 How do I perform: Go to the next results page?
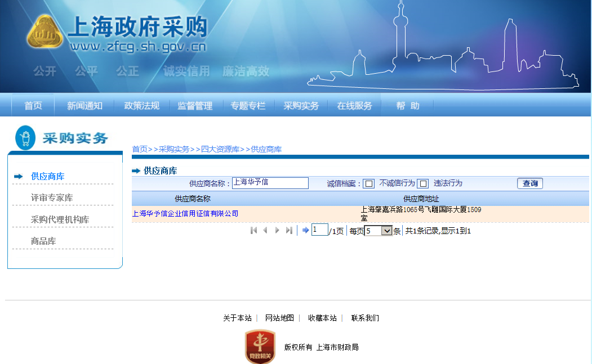[277, 230]
